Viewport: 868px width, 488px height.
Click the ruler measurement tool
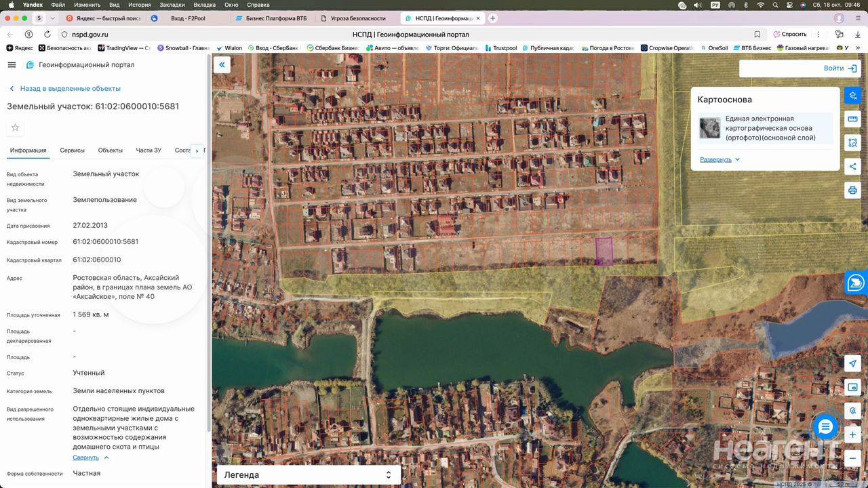[852, 119]
